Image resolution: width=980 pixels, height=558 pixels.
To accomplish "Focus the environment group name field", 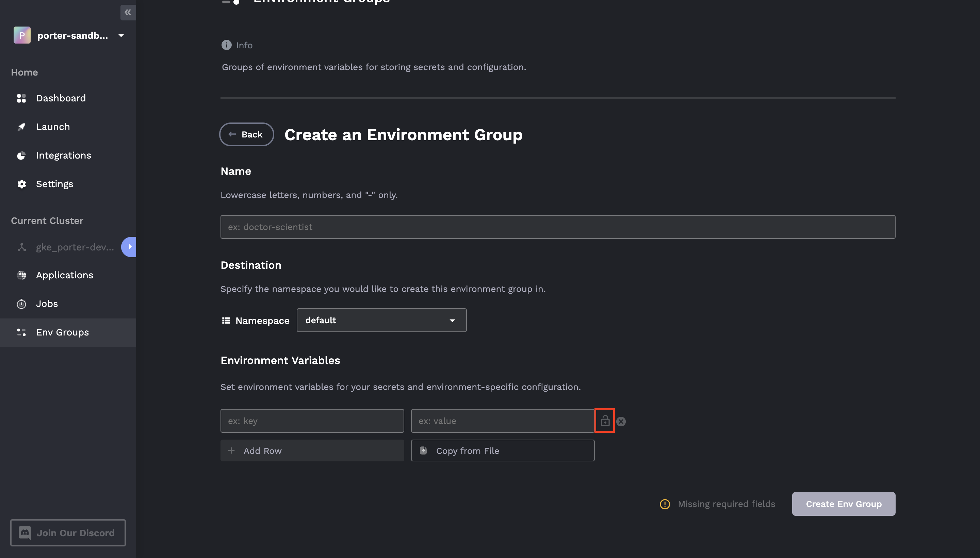I will tap(557, 227).
